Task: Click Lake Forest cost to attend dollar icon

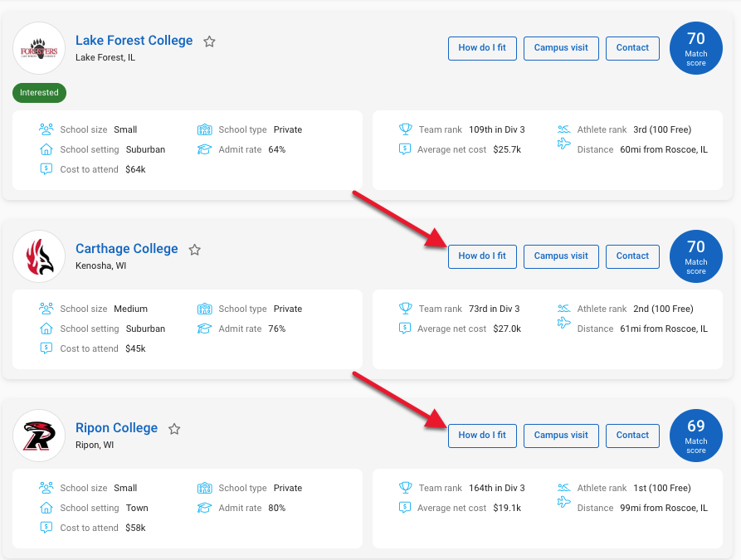Action: 46,168
